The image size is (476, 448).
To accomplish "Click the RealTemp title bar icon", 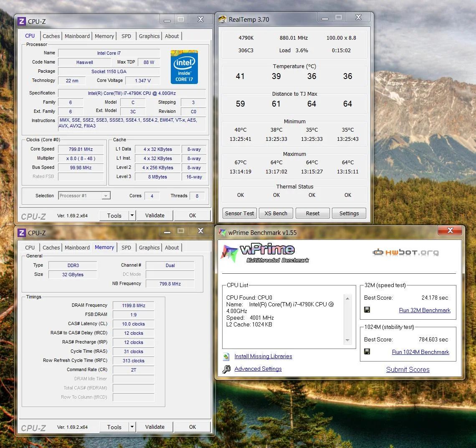I will [223, 20].
